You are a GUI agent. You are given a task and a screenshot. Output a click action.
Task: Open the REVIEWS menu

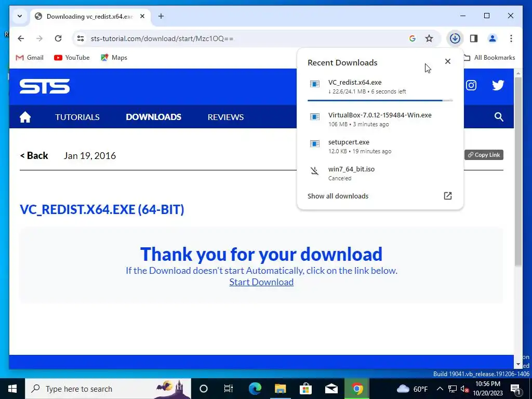[x=225, y=117]
